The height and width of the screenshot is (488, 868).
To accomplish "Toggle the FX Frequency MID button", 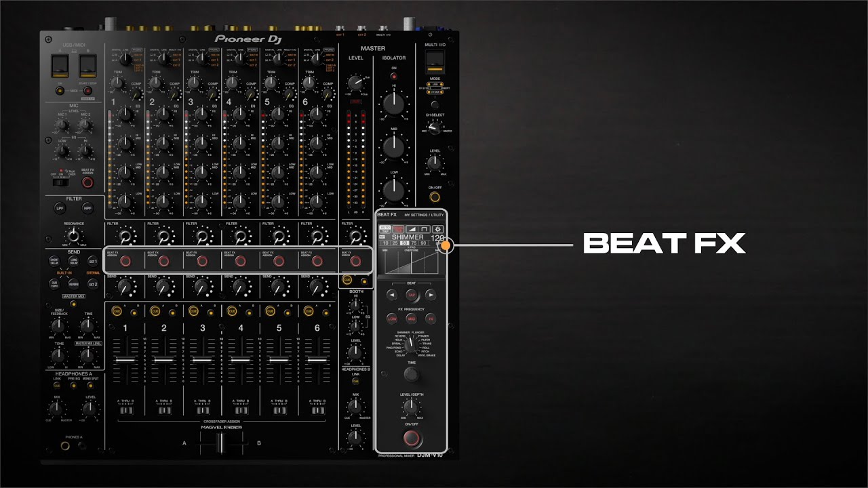I will point(412,319).
